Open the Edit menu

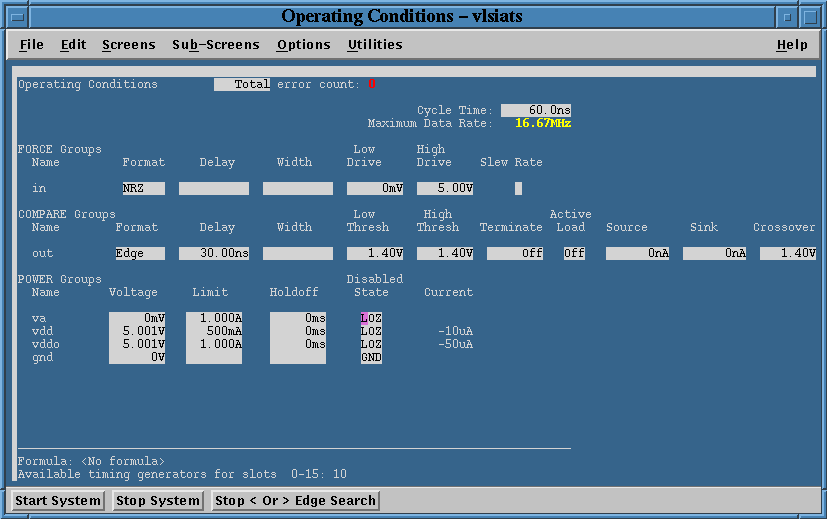tap(73, 45)
